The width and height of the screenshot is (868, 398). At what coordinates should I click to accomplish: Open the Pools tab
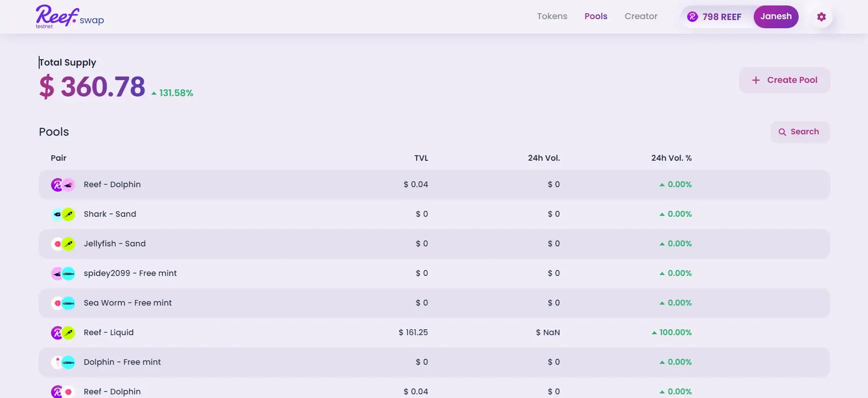point(596,16)
